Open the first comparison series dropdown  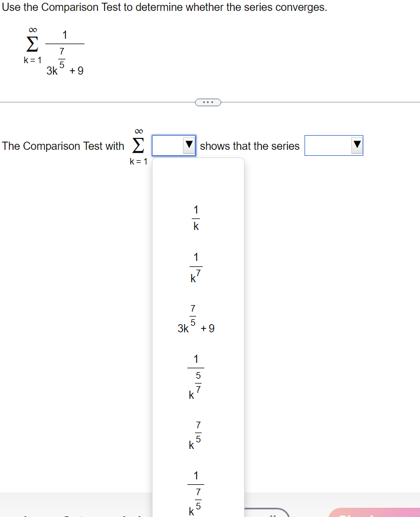pyautogui.click(x=173, y=145)
